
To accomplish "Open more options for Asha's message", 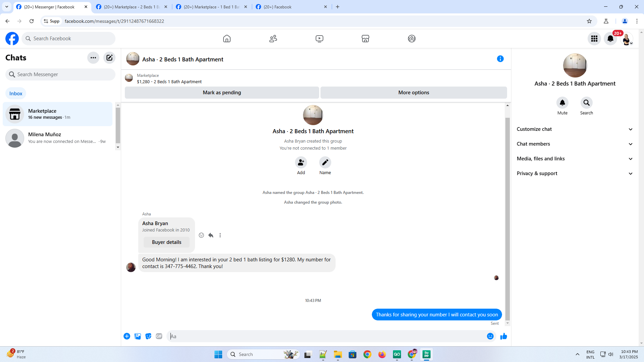I will [x=220, y=235].
